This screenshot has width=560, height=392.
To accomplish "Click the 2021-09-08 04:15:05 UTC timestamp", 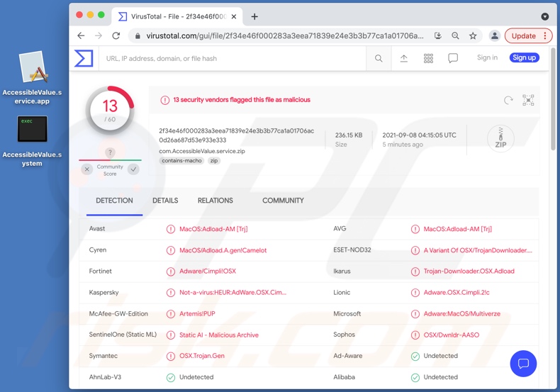I will pos(419,135).
